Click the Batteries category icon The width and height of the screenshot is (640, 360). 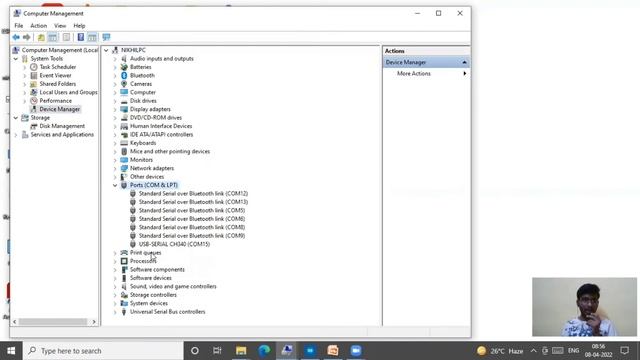pyautogui.click(x=124, y=67)
